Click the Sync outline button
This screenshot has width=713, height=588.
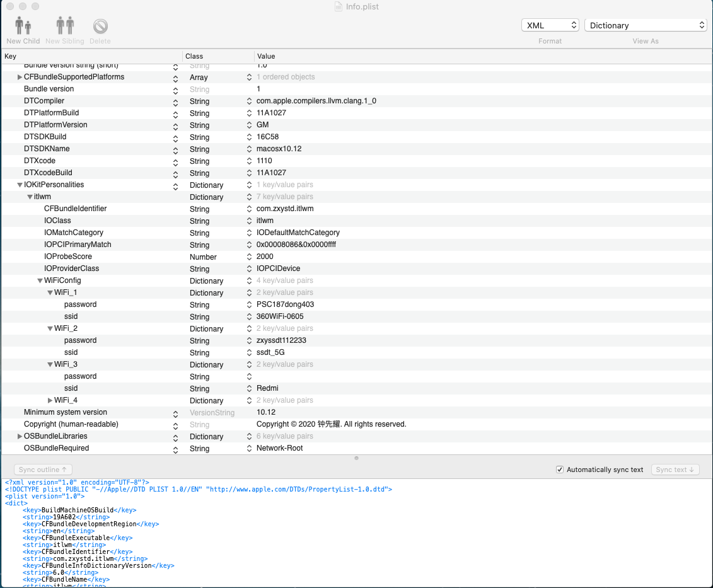pyautogui.click(x=42, y=470)
